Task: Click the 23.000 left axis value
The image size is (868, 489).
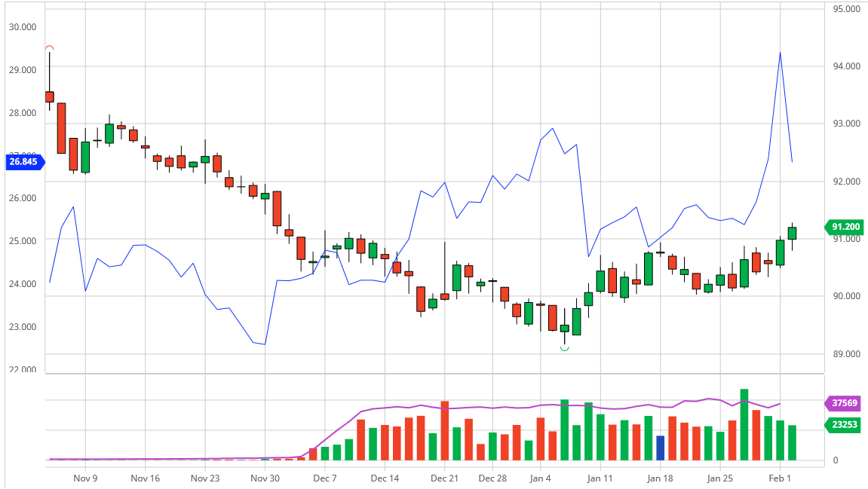Action: click(23, 326)
